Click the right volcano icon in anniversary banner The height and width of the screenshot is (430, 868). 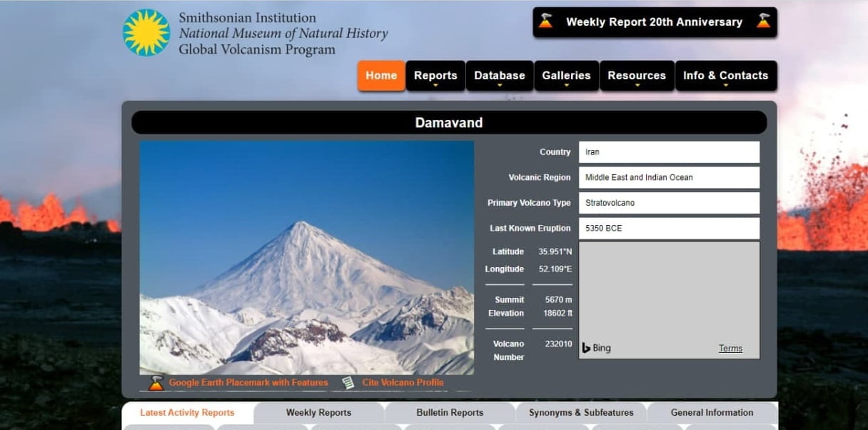pos(763,21)
